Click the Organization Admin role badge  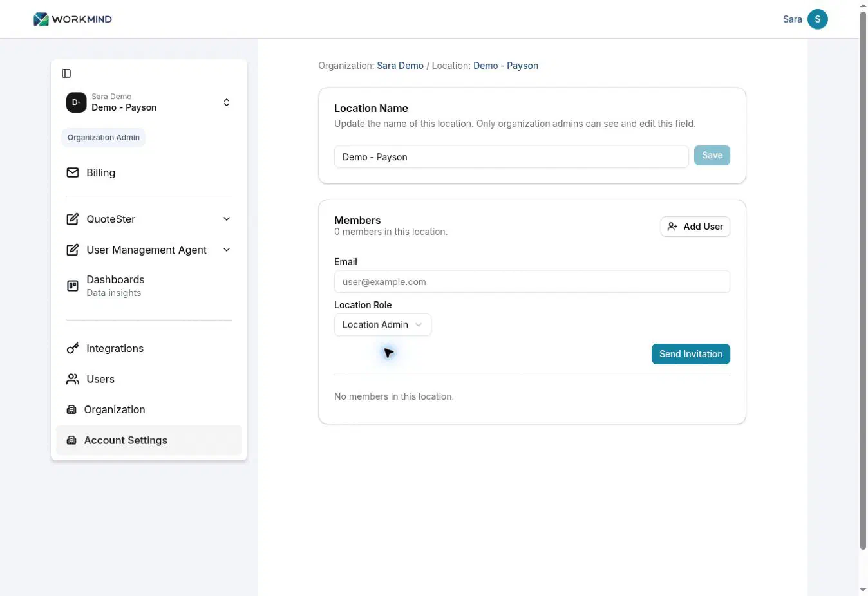coord(104,138)
